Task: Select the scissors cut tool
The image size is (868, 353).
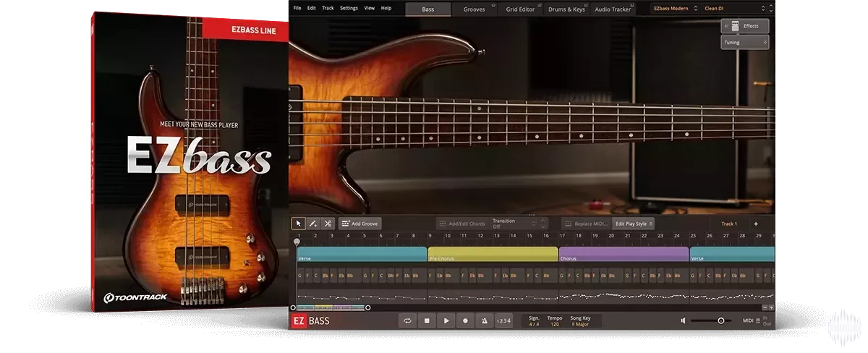Action: pos(327,224)
